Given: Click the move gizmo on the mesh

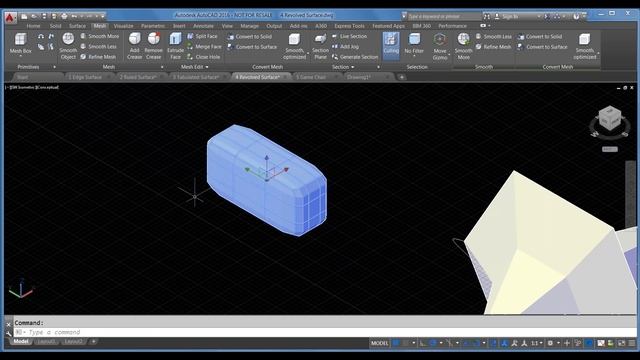Looking at the screenshot, I should pyautogui.click(x=267, y=168).
